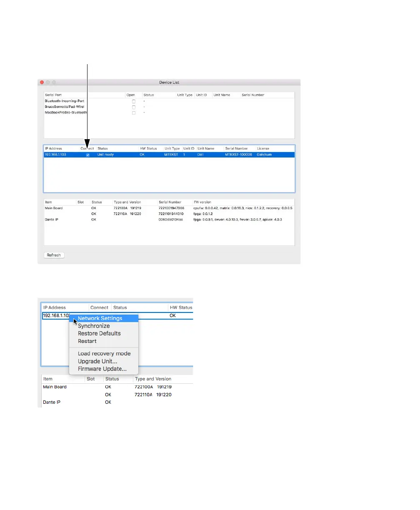Pick Restore Defaults from the context menu
This screenshot has height=510, width=420.
pos(104,333)
